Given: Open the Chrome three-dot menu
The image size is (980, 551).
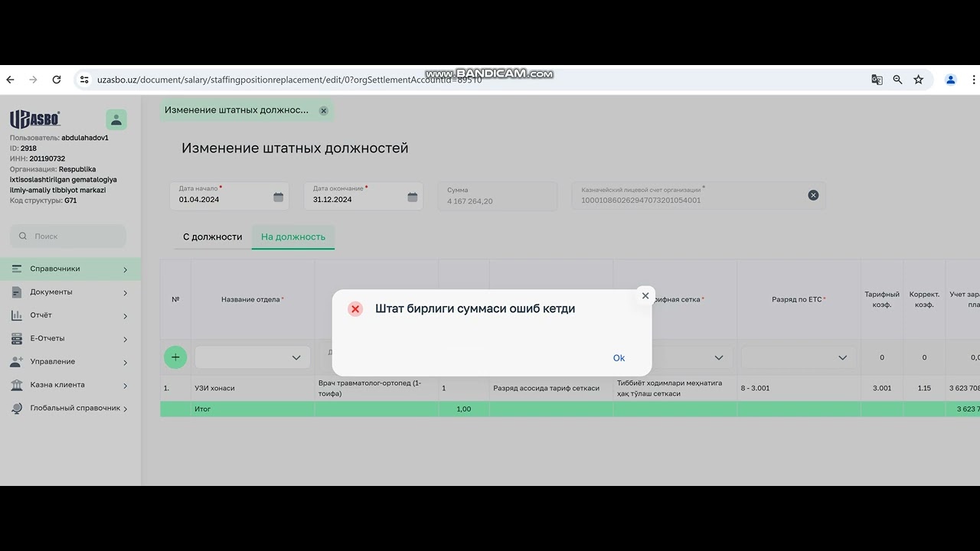Looking at the screenshot, I should pyautogui.click(x=975, y=80).
